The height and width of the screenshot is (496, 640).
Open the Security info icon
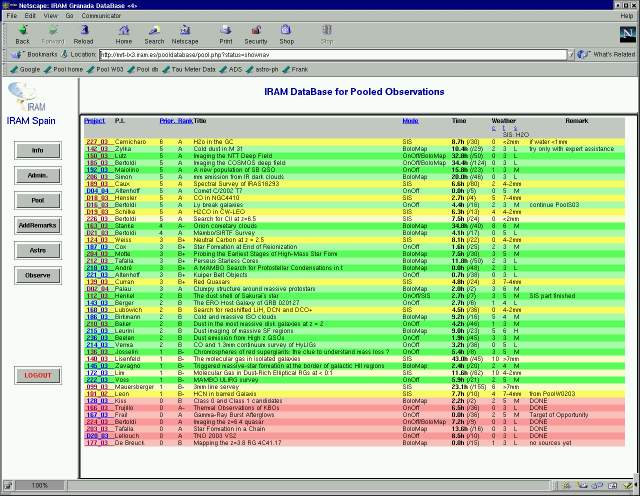[256, 35]
